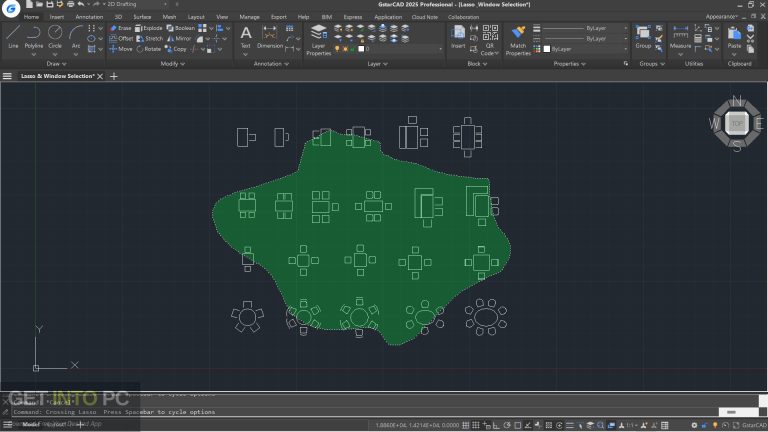The height and width of the screenshot is (432, 768).
Task: Switch to the Annotation ribbon tab
Action: pos(89,17)
